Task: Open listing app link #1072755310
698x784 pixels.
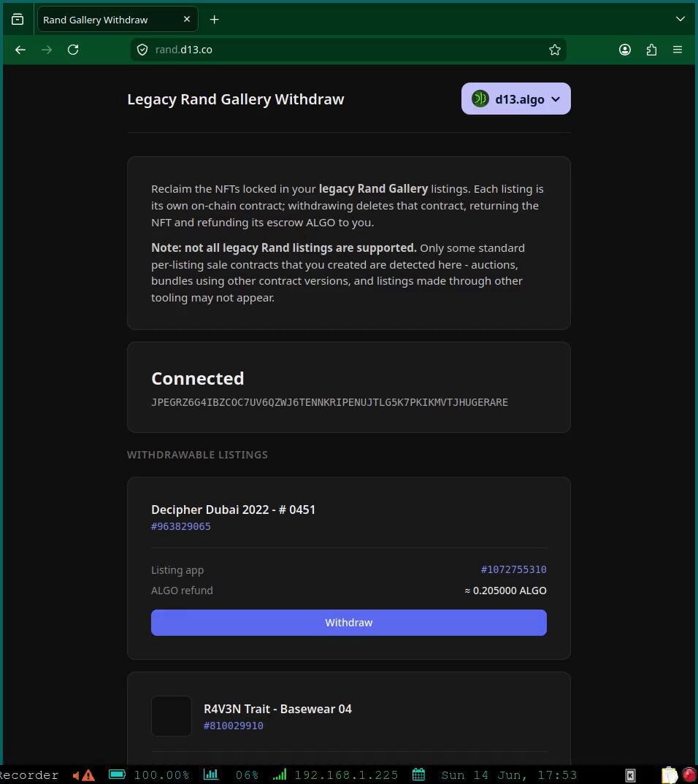Action: [513, 569]
